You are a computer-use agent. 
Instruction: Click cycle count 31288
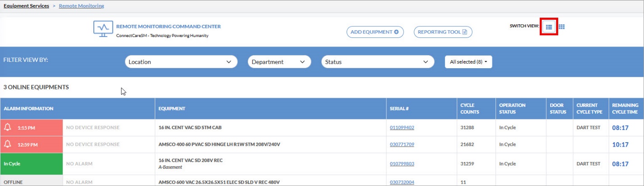click(467, 128)
